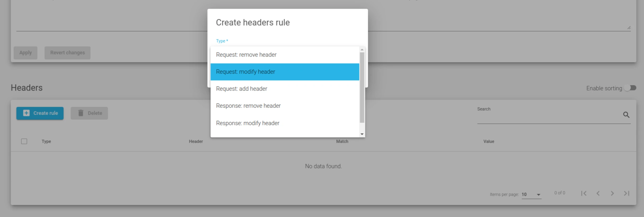Viewport: 644px width, 217px height.
Task: Click the search magnifier icon
Action: point(626,115)
